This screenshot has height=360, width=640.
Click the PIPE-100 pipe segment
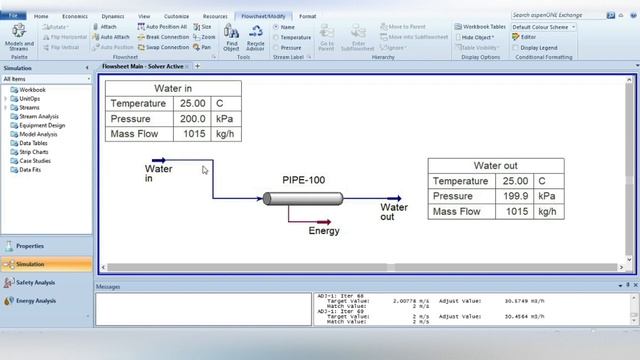(302, 199)
